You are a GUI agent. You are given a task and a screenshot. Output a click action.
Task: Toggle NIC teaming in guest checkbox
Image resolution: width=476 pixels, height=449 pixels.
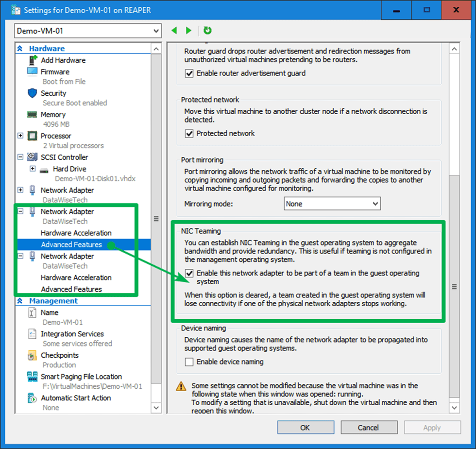(189, 274)
